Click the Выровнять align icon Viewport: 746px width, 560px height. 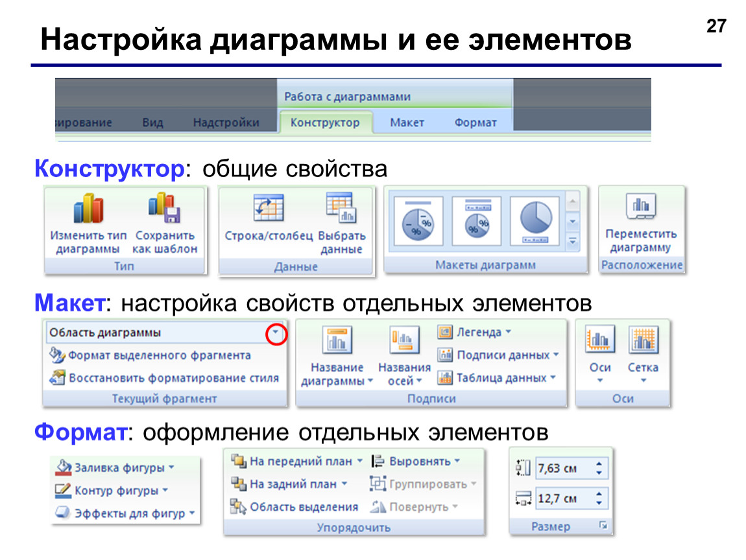tap(378, 461)
